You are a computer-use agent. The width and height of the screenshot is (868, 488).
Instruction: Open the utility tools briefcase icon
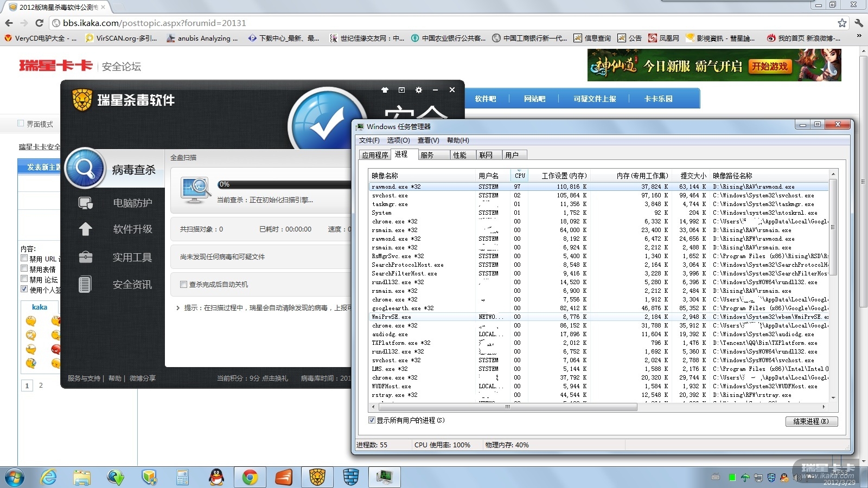(x=85, y=257)
